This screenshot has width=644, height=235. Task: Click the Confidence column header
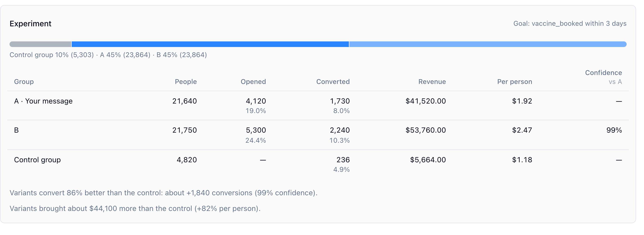(603, 73)
